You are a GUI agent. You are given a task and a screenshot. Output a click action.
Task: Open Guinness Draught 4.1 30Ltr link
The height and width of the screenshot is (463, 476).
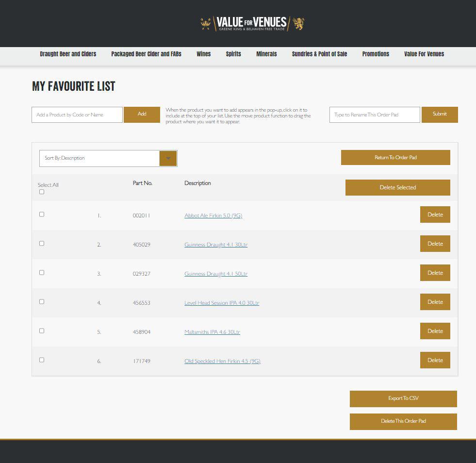click(216, 245)
